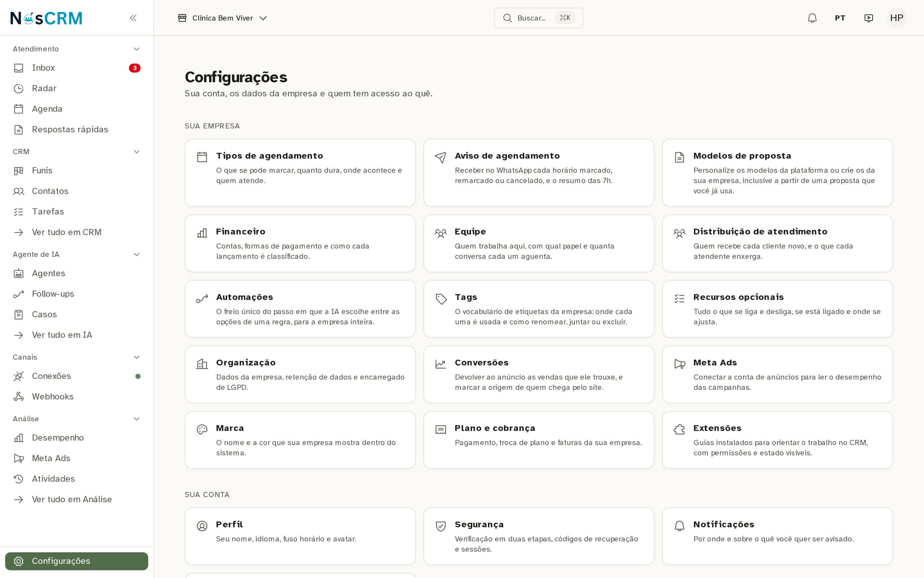Open the Recursos opcionais card
924x578 pixels.
click(x=777, y=309)
